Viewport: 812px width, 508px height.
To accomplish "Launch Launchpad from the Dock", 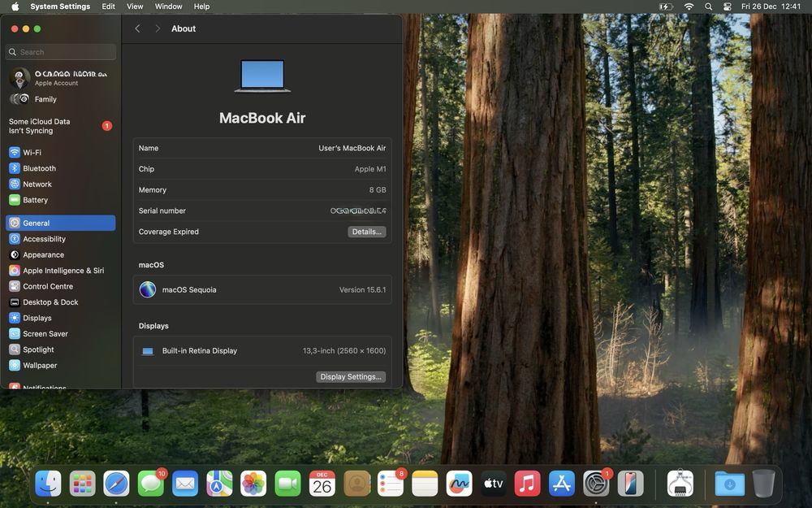I will (82, 484).
